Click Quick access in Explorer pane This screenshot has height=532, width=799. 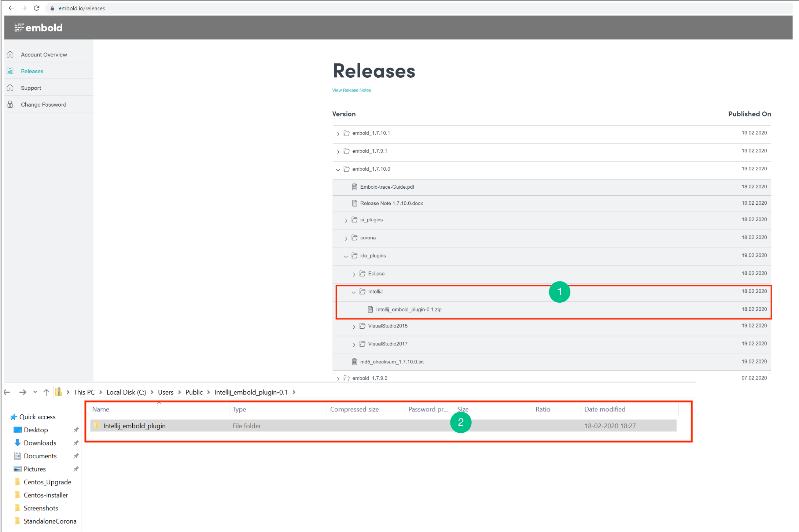(37, 417)
